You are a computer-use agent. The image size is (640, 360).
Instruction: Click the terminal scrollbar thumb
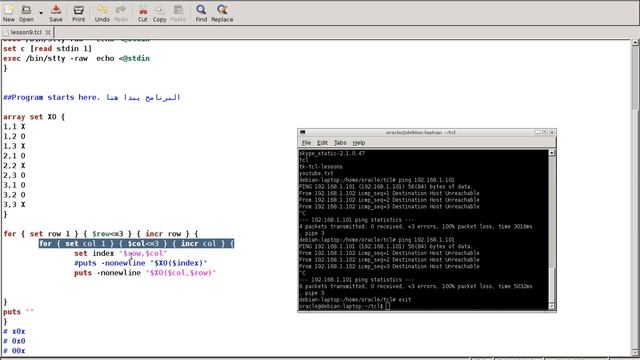(x=552, y=285)
